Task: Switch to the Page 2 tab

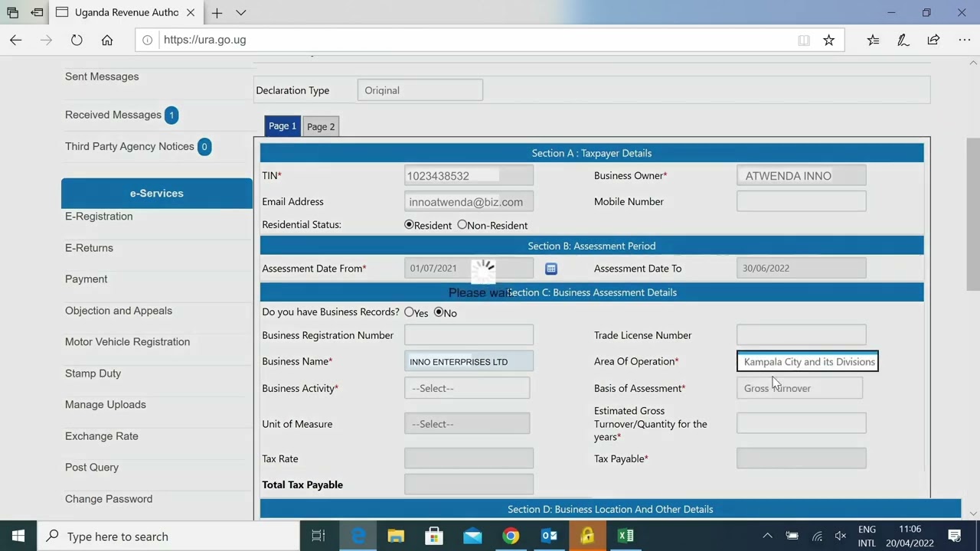Action: [x=321, y=127]
